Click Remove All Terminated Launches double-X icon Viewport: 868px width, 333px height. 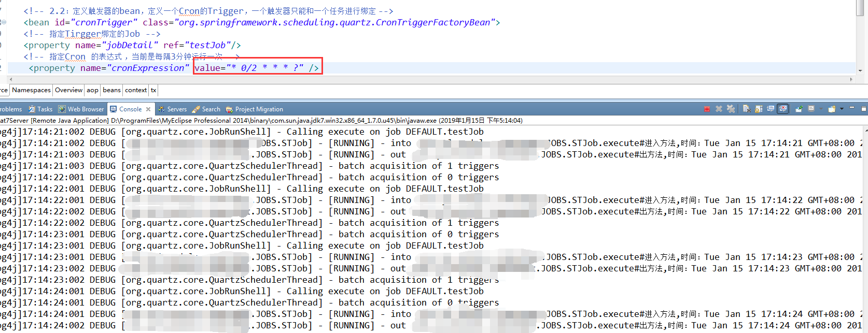[x=731, y=109]
